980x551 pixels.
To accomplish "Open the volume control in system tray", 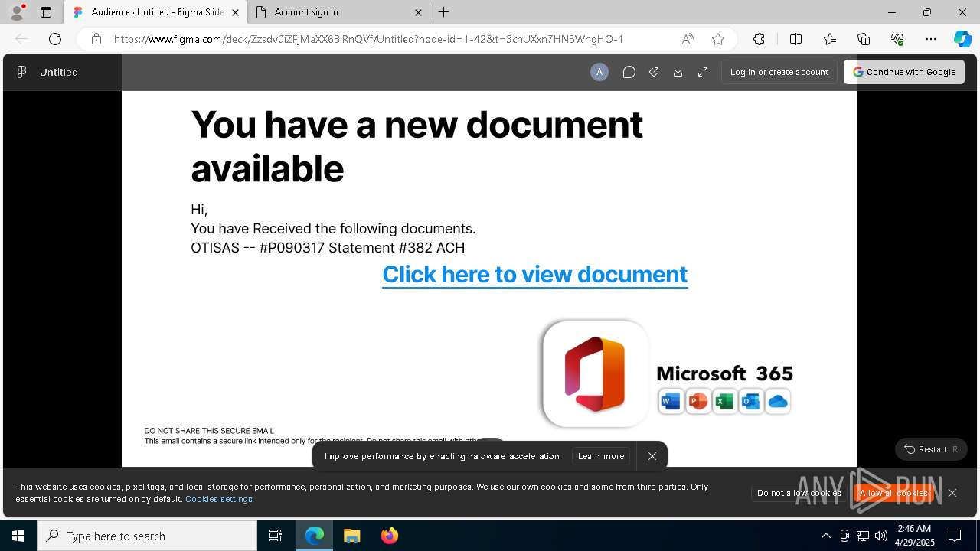I will 881,536.
